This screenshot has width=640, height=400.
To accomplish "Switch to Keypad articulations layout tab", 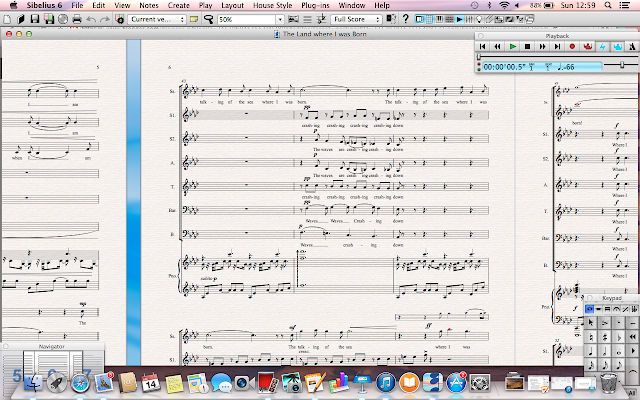I will 616,309.
